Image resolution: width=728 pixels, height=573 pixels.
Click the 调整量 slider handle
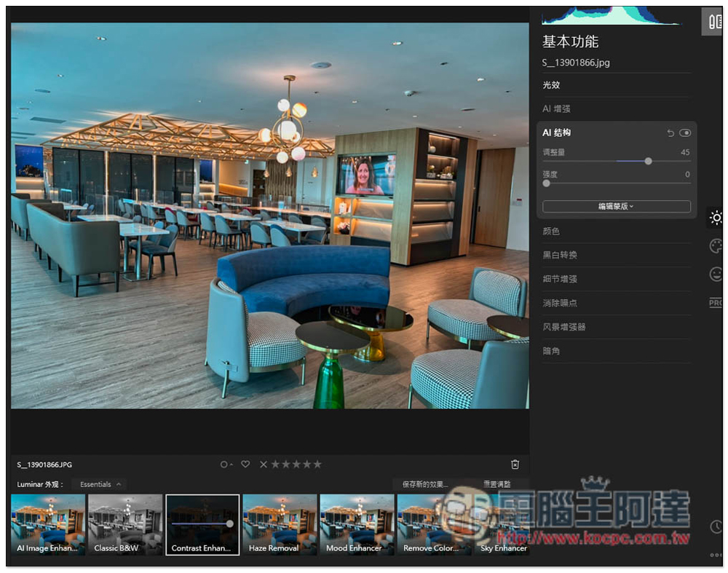pyautogui.click(x=648, y=161)
